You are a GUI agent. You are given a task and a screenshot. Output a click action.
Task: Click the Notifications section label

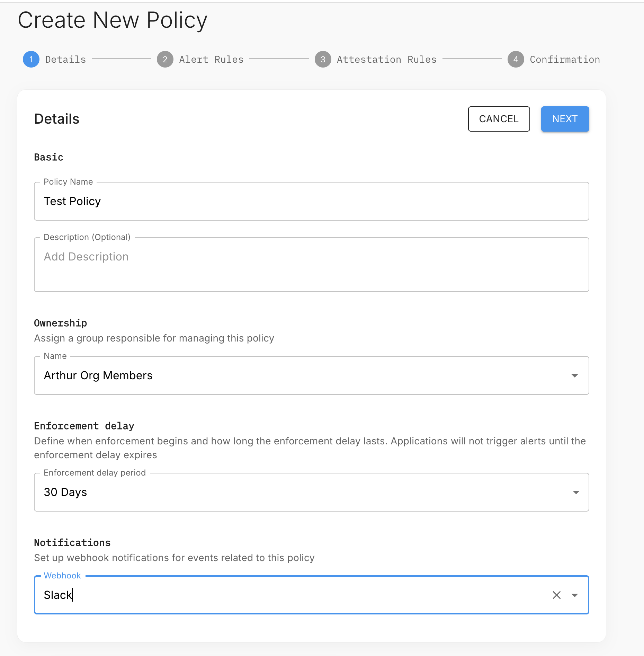pos(72,543)
